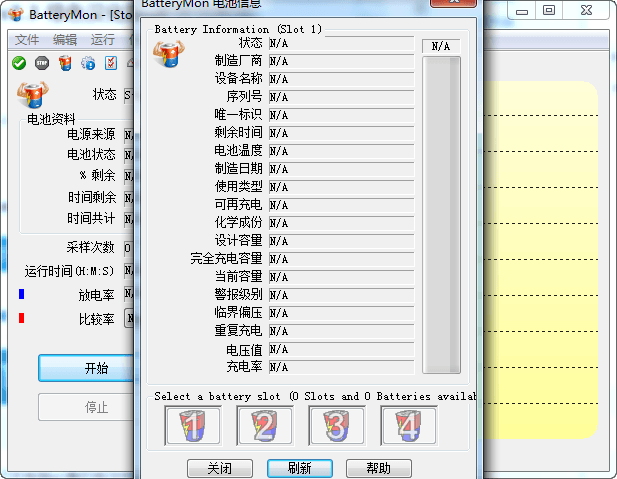The image size is (617, 479).
Task: Click the red 比较率 color marker
Action: click(22, 318)
